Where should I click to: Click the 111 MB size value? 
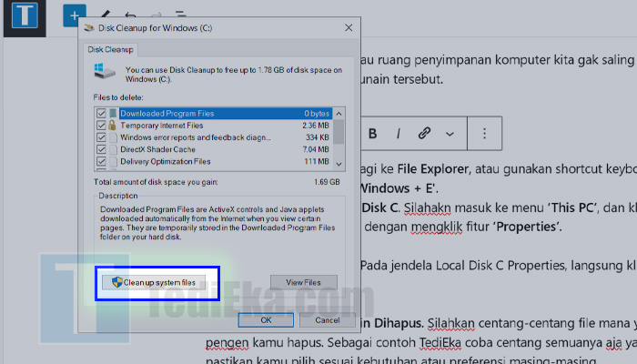pos(317,161)
